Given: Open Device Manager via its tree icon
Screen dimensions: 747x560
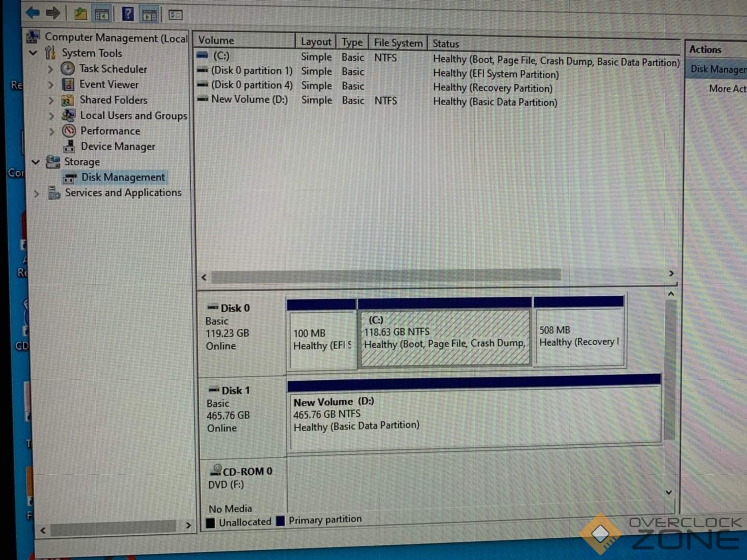Looking at the screenshot, I should [x=69, y=146].
